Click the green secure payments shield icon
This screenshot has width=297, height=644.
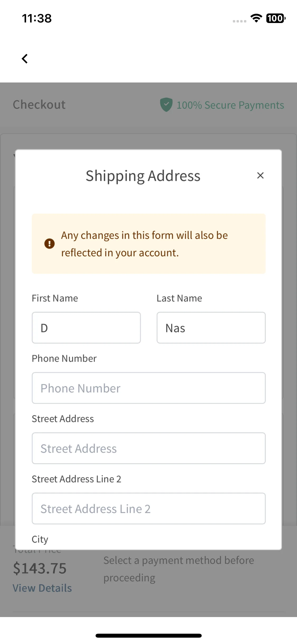coord(166,105)
